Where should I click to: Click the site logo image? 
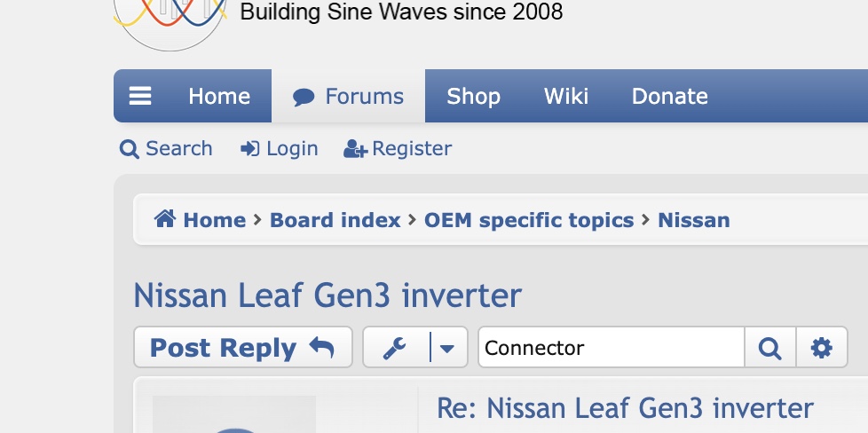point(170,18)
